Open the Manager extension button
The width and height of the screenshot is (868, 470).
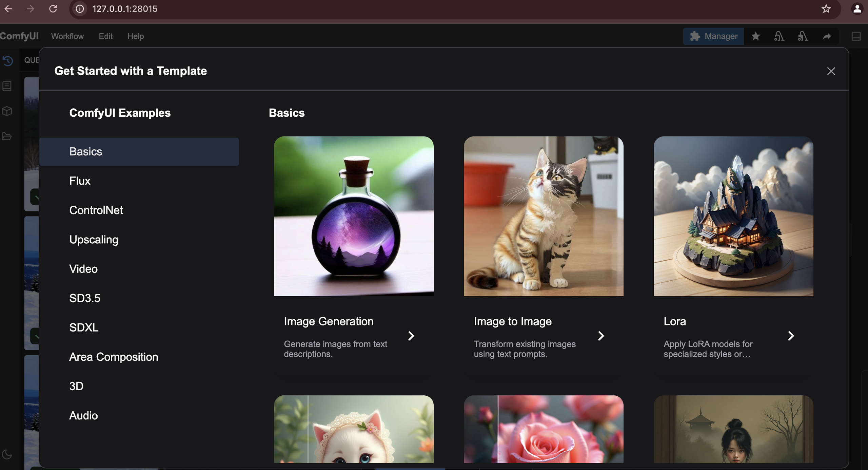(713, 36)
